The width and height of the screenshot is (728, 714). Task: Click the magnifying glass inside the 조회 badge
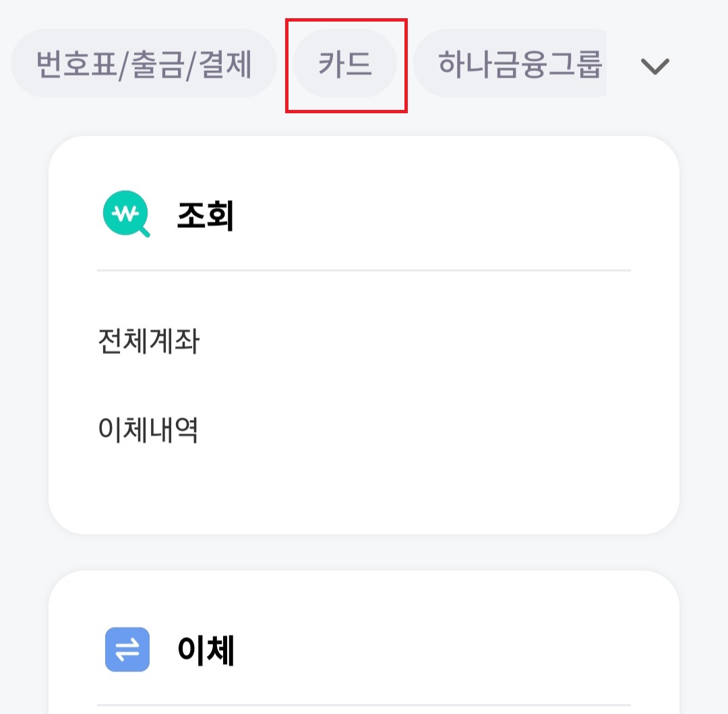coord(125,214)
